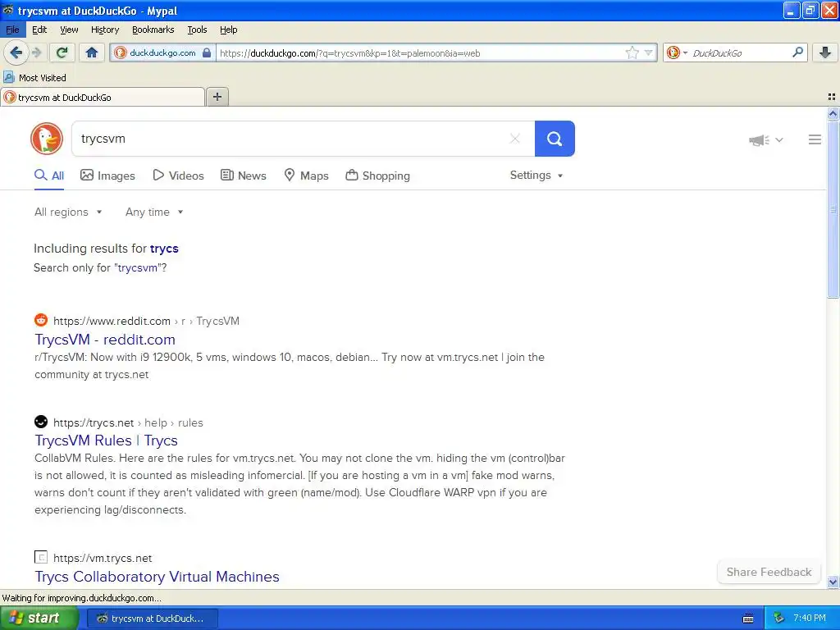This screenshot has height=630, width=840.
Task: Reload the page with the refresh icon
Action: 62,52
